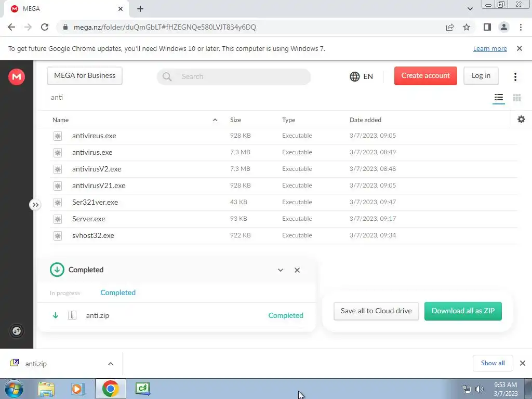Collapse the Completed transfers panel
The width and height of the screenshot is (532, 399).
pos(280,270)
